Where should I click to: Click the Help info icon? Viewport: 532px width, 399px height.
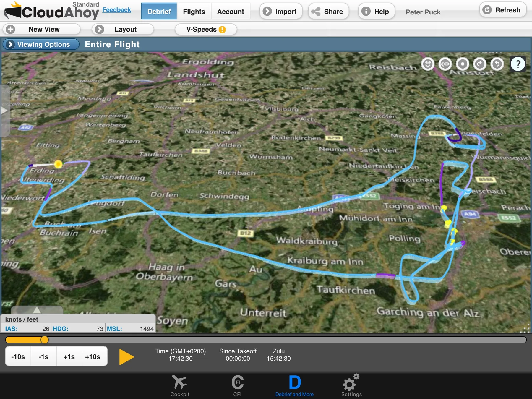point(366,11)
